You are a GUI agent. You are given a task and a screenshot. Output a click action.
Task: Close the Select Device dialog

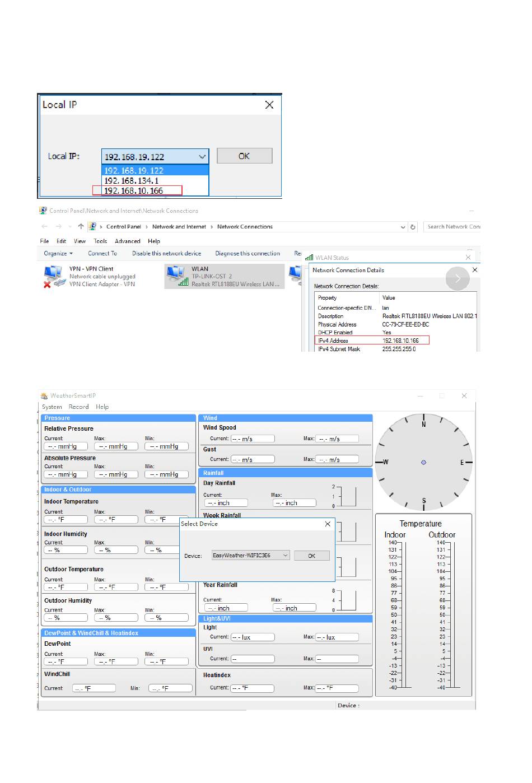click(328, 524)
